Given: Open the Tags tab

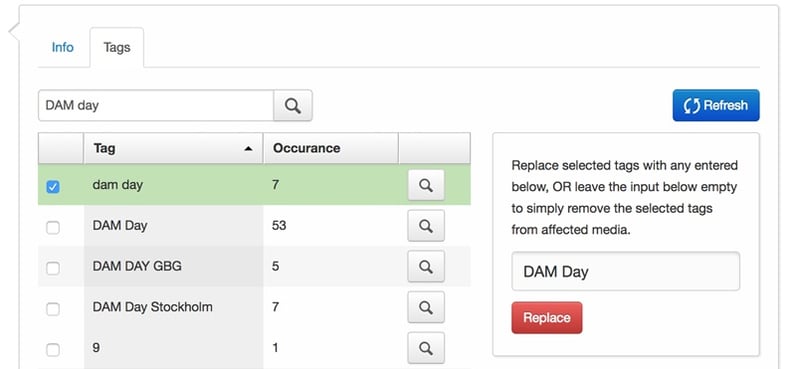Looking at the screenshot, I should [117, 47].
